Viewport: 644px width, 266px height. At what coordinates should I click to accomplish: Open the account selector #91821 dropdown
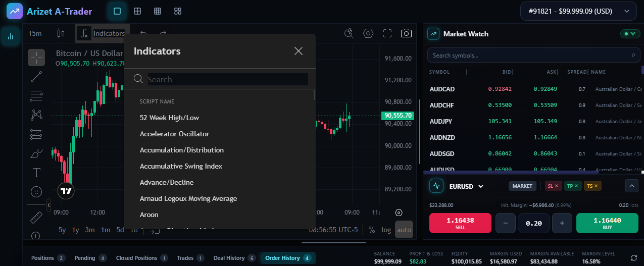pos(578,11)
